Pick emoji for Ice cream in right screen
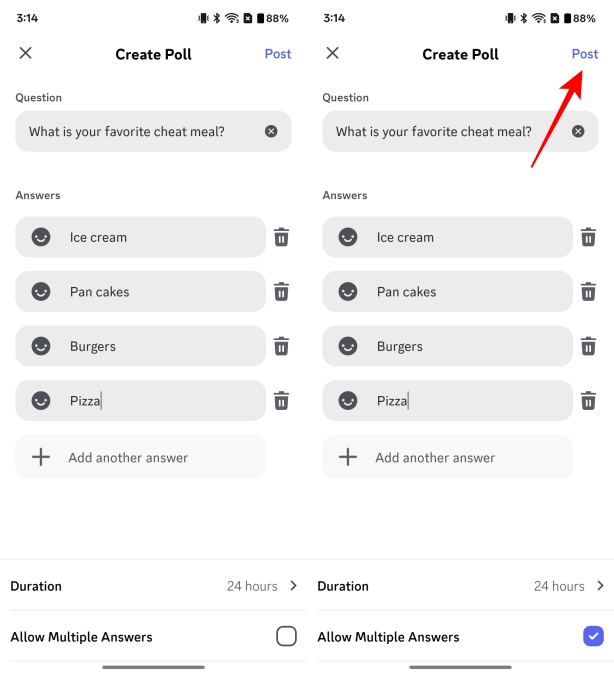 click(x=348, y=238)
